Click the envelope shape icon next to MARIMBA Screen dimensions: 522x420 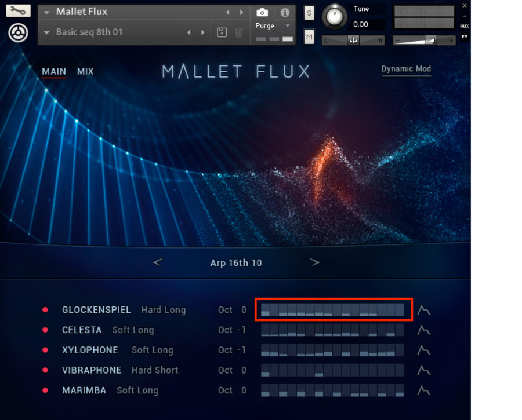[423, 390]
